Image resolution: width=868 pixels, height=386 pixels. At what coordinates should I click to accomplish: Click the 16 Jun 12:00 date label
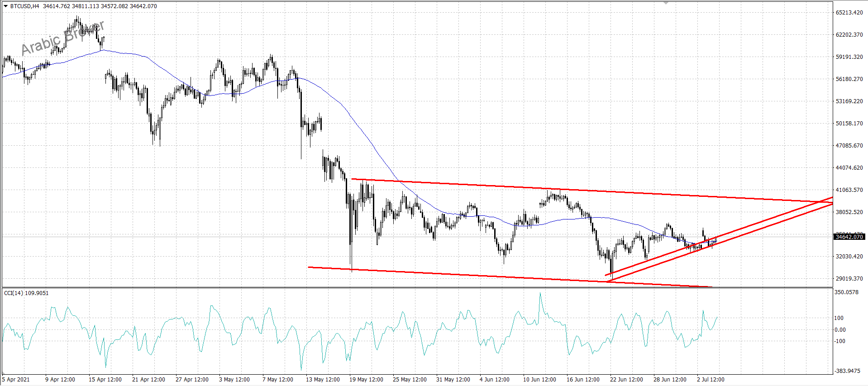583,380
